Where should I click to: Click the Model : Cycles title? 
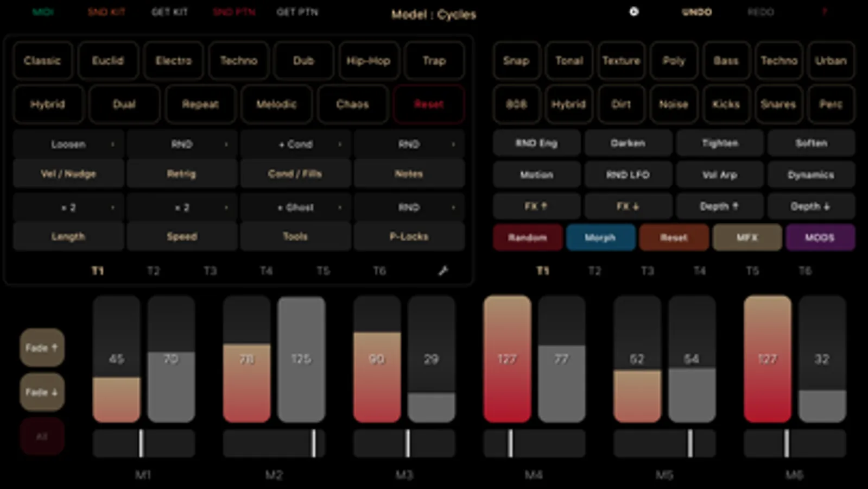434,15
